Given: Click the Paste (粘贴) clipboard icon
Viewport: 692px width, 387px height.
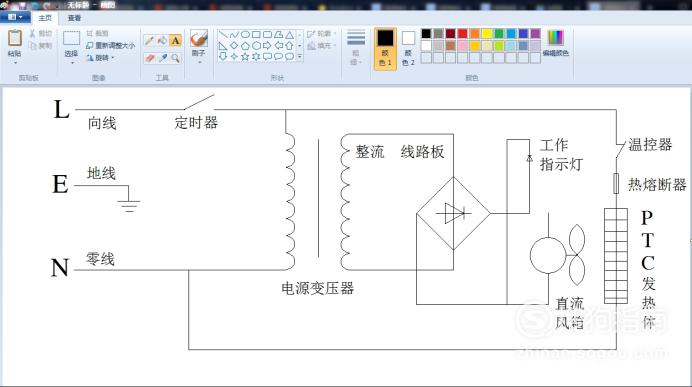Looking at the screenshot, I should [15, 38].
